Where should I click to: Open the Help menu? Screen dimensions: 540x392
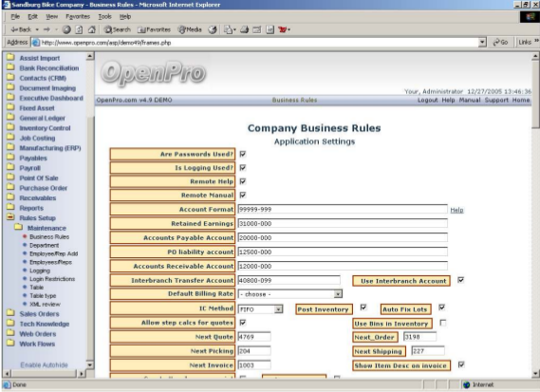point(125,16)
